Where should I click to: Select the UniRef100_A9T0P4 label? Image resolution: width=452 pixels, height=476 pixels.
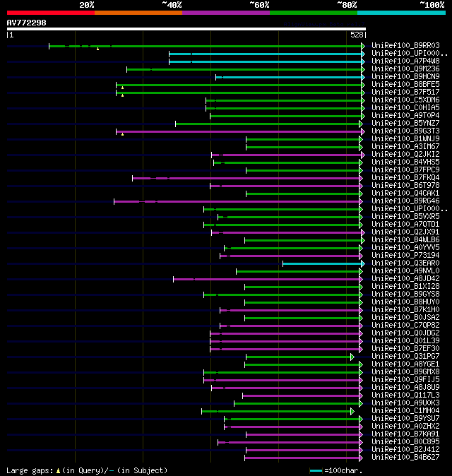point(405,115)
